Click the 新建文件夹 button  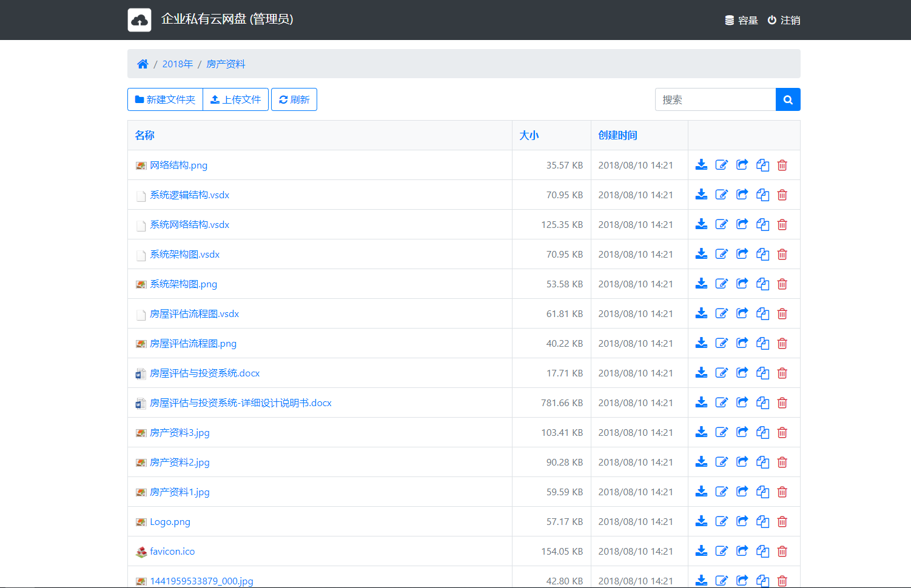coord(165,100)
